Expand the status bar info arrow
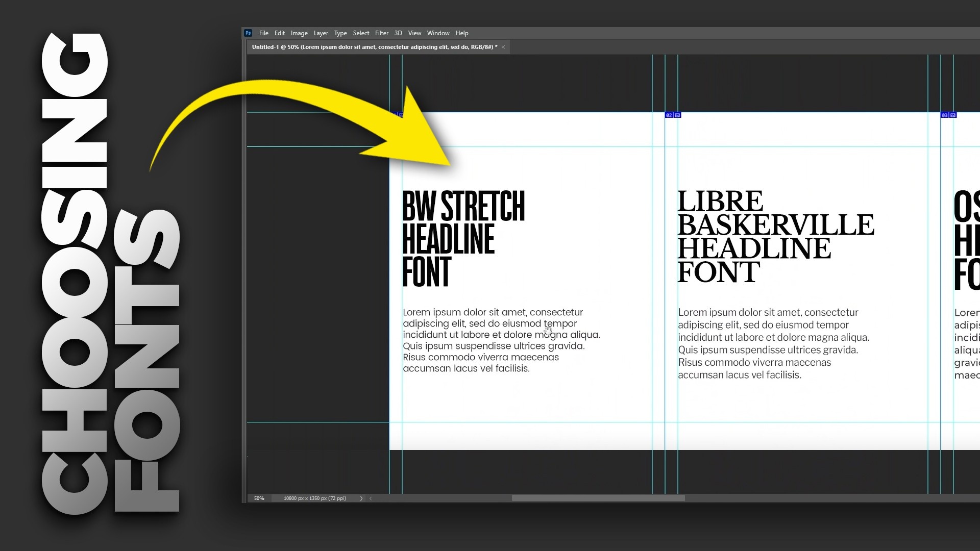The image size is (980, 551). (361, 498)
